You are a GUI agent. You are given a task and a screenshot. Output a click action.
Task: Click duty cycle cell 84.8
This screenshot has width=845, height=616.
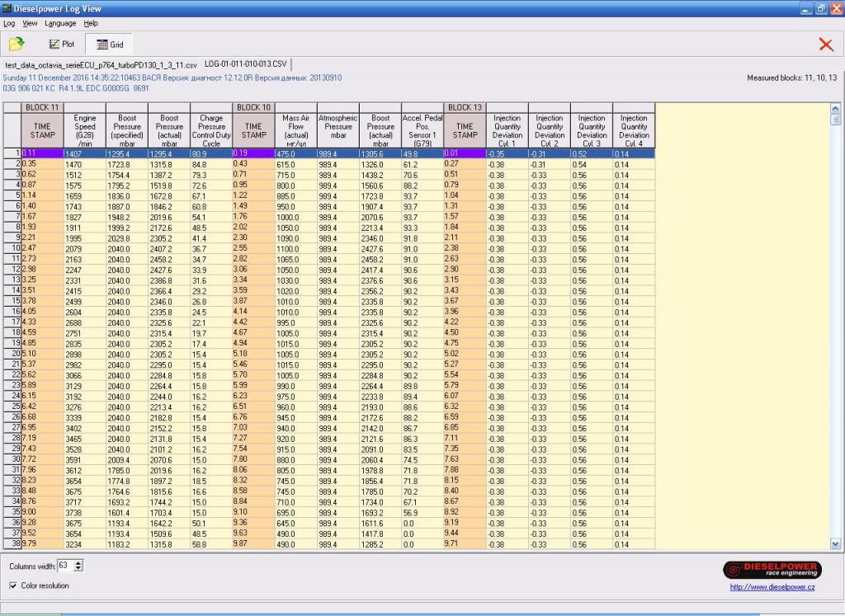point(210,164)
